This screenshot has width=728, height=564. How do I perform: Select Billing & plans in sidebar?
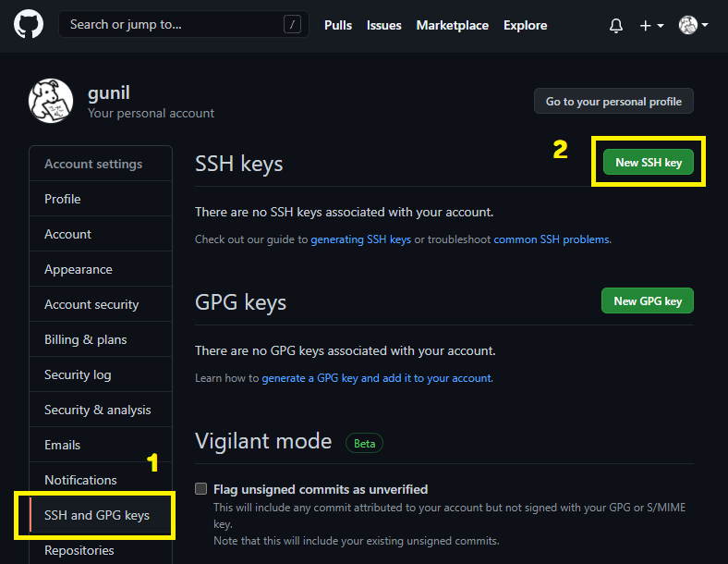click(x=101, y=339)
